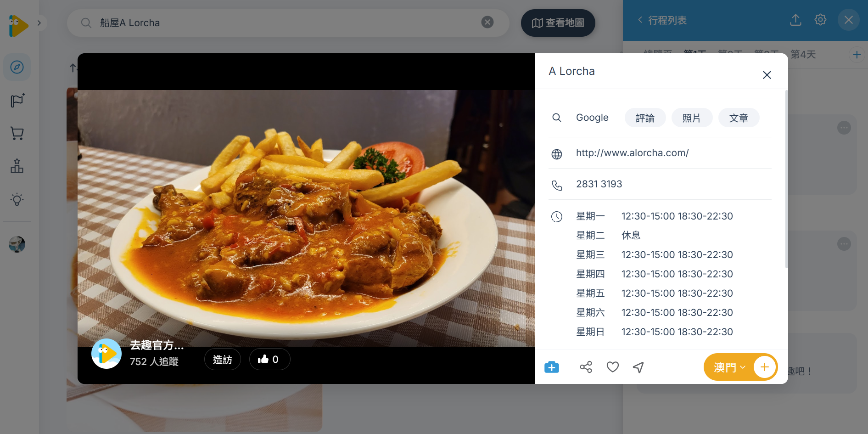The width and height of the screenshot is (868, 434).
Task: Add place to itinerary with white plus
Action: pos(764,367)
